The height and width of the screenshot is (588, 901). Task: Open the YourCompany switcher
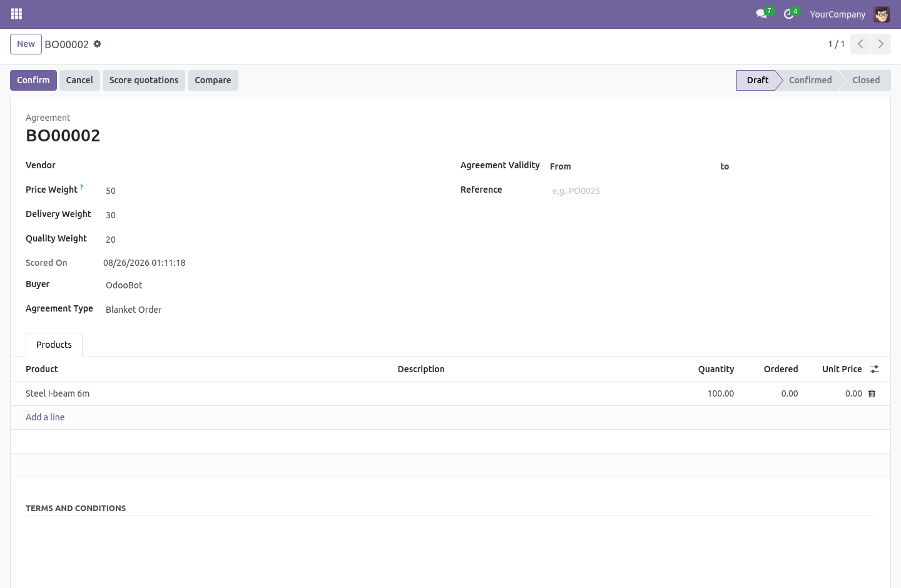(x=837, y=14)
